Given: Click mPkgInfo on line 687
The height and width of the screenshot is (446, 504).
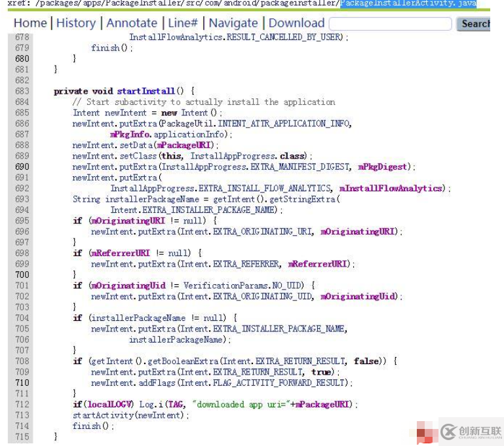Looking at the screenshot, I should (130, 134).
